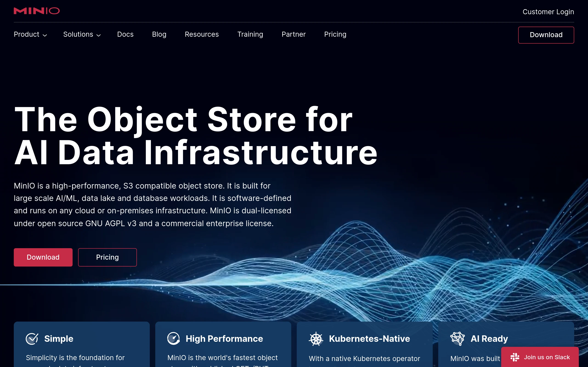Click the Customer Login link
This screenshot has width=588, height=367.
pyautogui.click(x=548, y=12)
